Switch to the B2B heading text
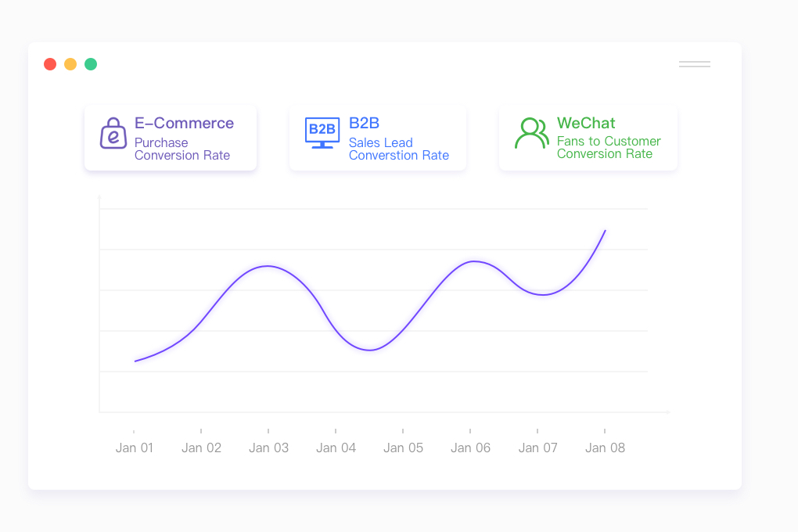 point(364,123)
